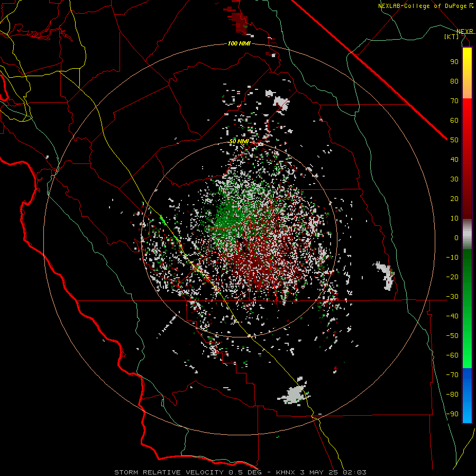Screen dimensions: 476x476
Task: Select the -90 value on velocity scale
Action: pos(452,414)
